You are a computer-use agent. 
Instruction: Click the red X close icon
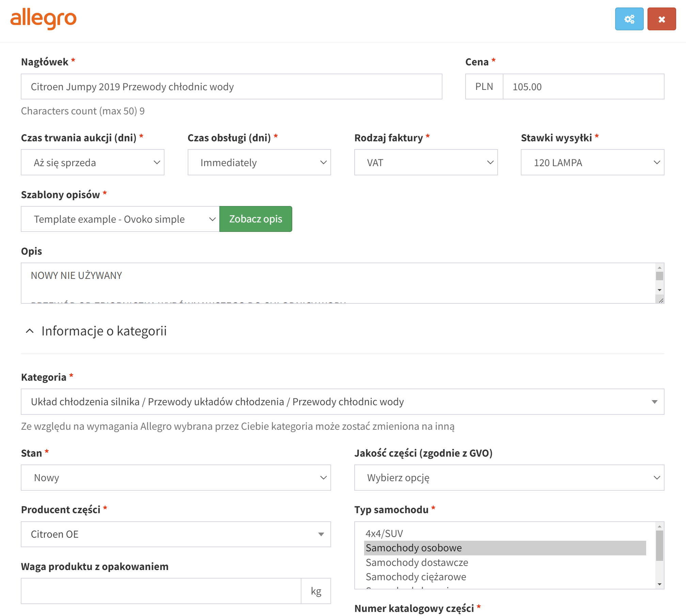(661, 19)
